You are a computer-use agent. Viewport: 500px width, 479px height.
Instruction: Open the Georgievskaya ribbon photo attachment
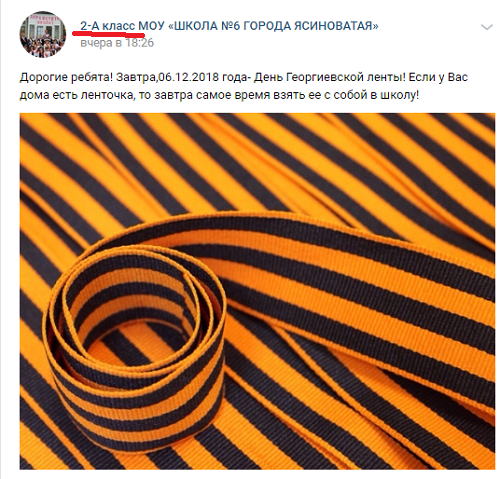[x=257, y=291]
